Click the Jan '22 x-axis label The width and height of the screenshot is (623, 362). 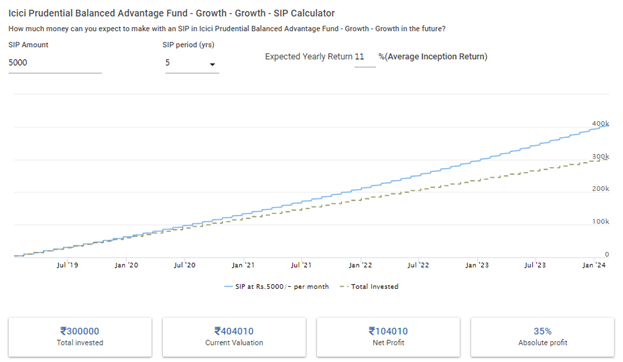(x=360, y=265)
